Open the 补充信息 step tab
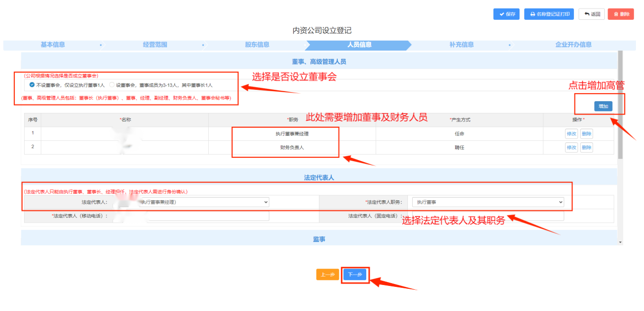This screenshot has height=311, width=644. [461, 45]
